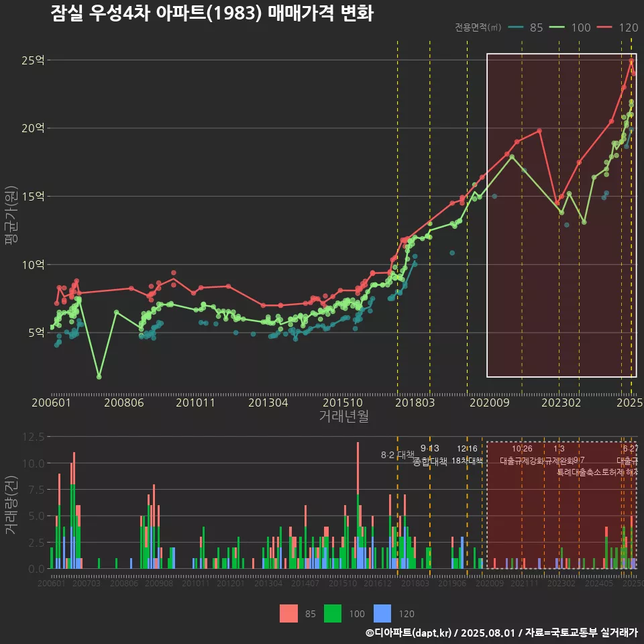644x644 pixels.
Task: Click the blue 120 swatch in bottom legend
Action: [382, 614]
